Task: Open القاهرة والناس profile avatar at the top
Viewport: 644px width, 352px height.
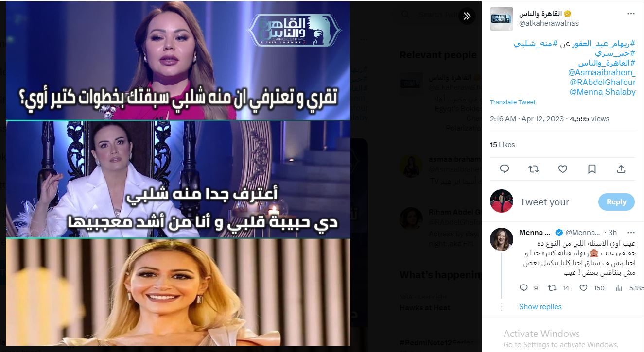Action: (502, 19)
